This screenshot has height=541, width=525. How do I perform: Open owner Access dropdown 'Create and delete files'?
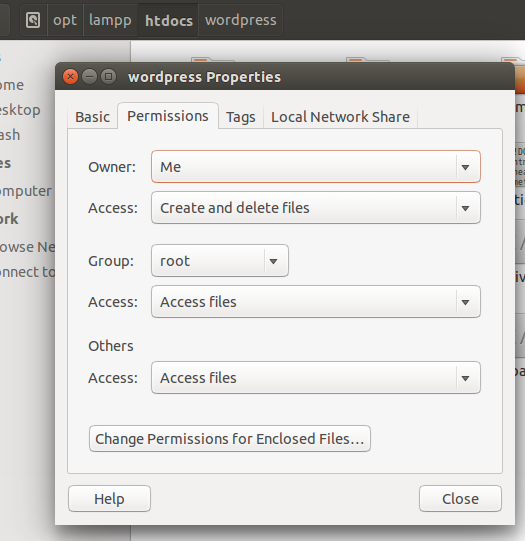[316, 208]
